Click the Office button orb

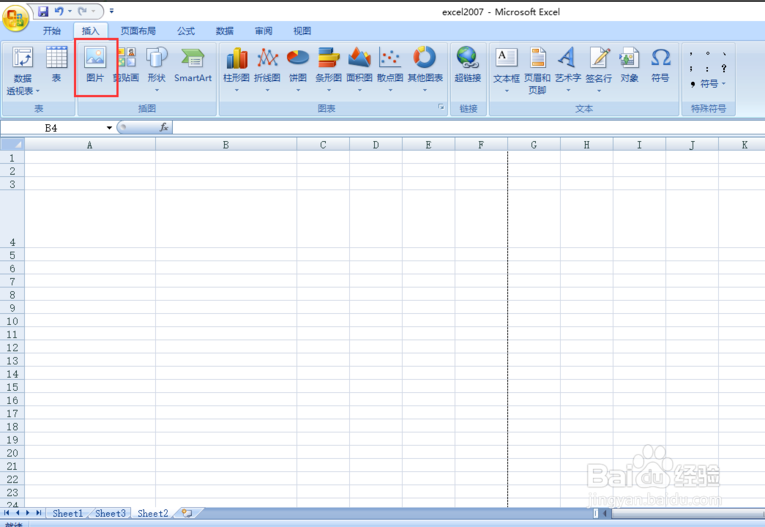pos(16,18)
